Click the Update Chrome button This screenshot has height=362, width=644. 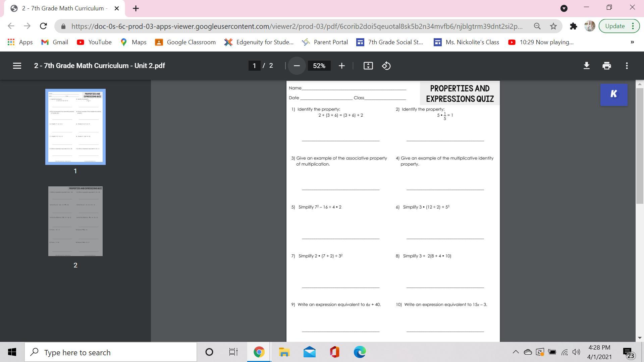(615, 26)
